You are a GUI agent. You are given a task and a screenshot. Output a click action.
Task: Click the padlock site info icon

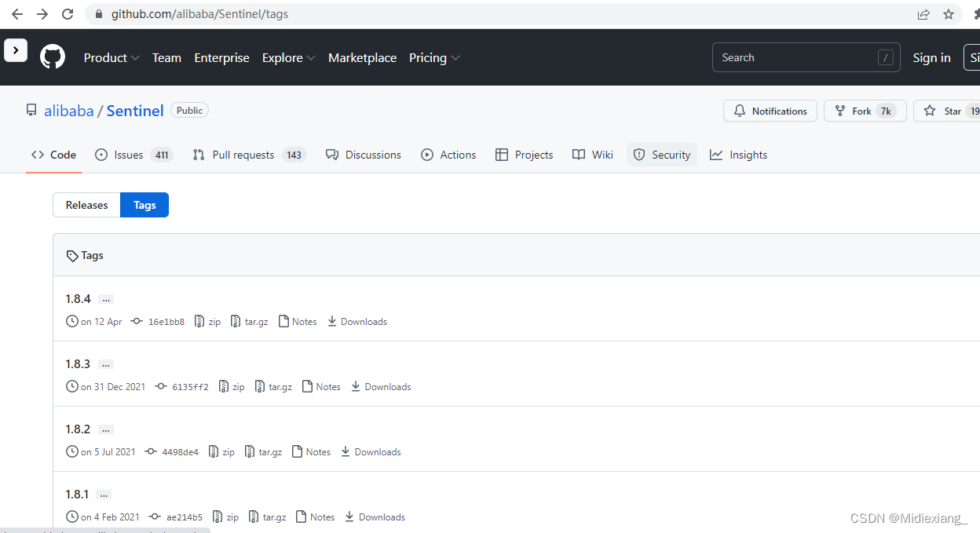point(99,14)
